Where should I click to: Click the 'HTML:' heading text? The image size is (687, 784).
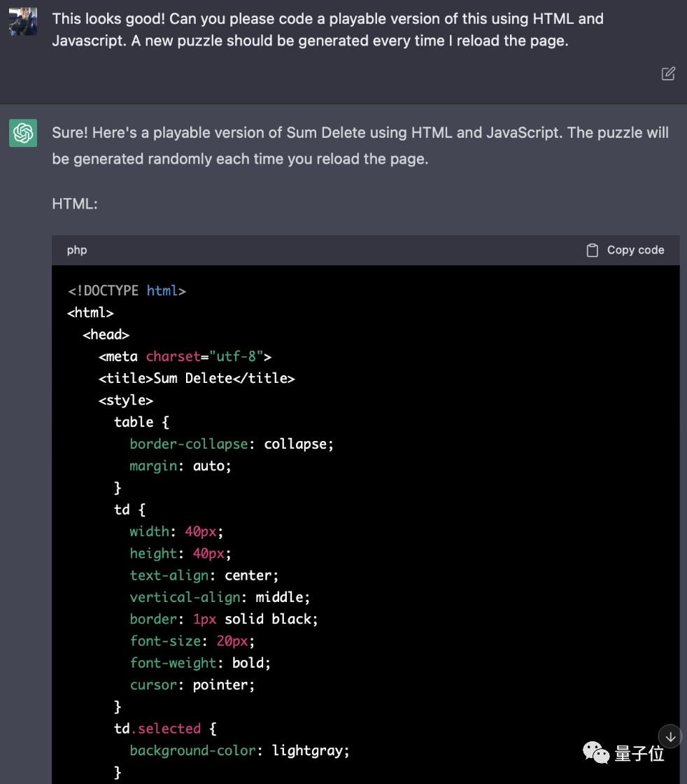pyautogui.click(x=75, y=204)
